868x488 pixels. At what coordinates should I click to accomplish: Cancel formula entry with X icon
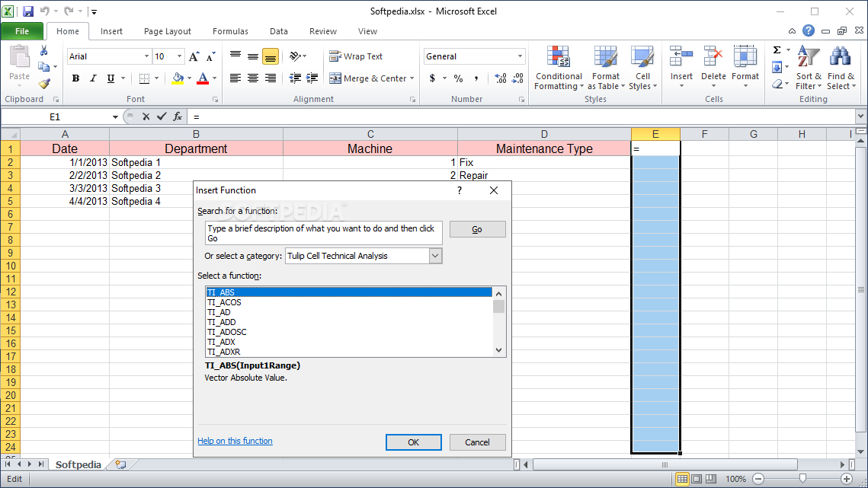pos(146,116)
